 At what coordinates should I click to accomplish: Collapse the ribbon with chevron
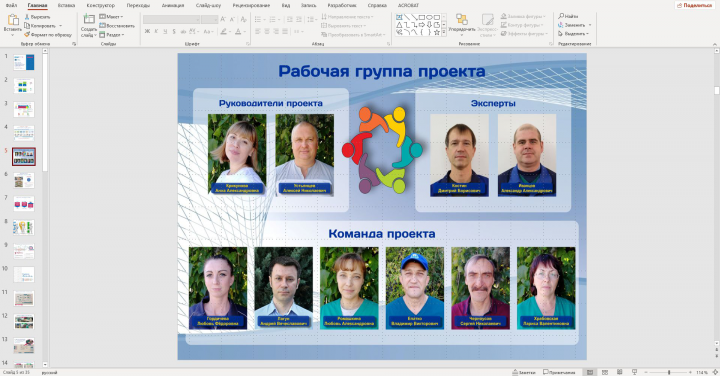(x=714, y=44)
